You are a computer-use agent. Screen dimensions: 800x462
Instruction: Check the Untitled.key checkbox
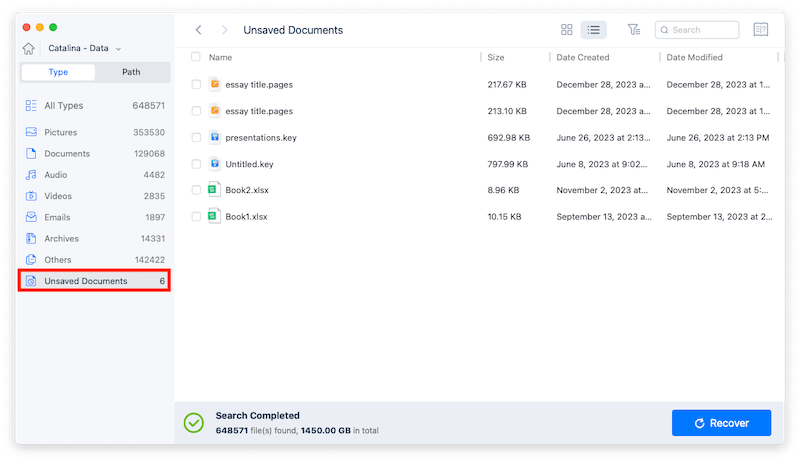click(x=196, y=164)
